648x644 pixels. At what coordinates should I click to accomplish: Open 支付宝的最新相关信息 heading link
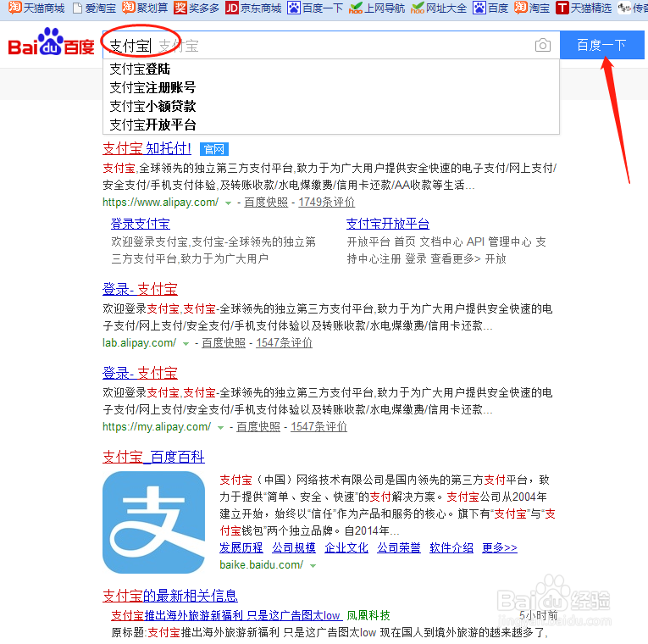tap(170, 596)
